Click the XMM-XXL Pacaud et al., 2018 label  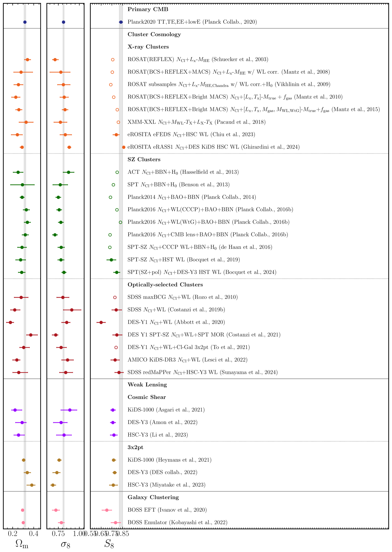click(x=197, y=122)
